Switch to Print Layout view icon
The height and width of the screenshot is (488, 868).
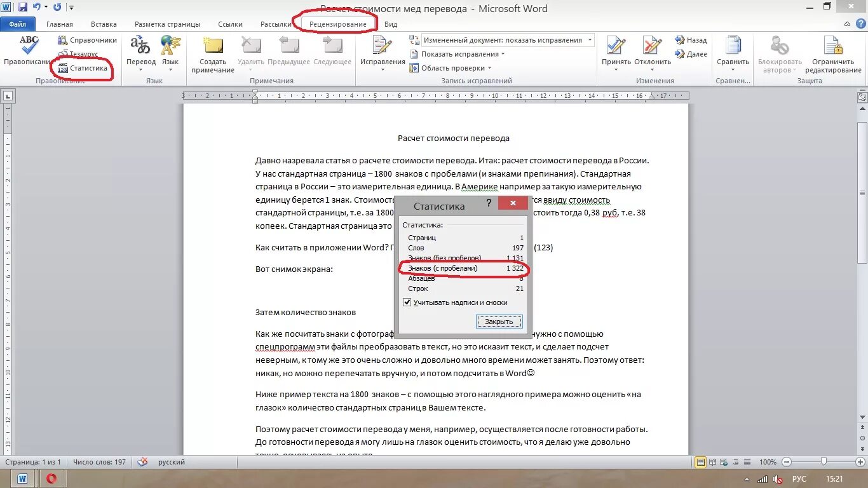tap(700, 462)
